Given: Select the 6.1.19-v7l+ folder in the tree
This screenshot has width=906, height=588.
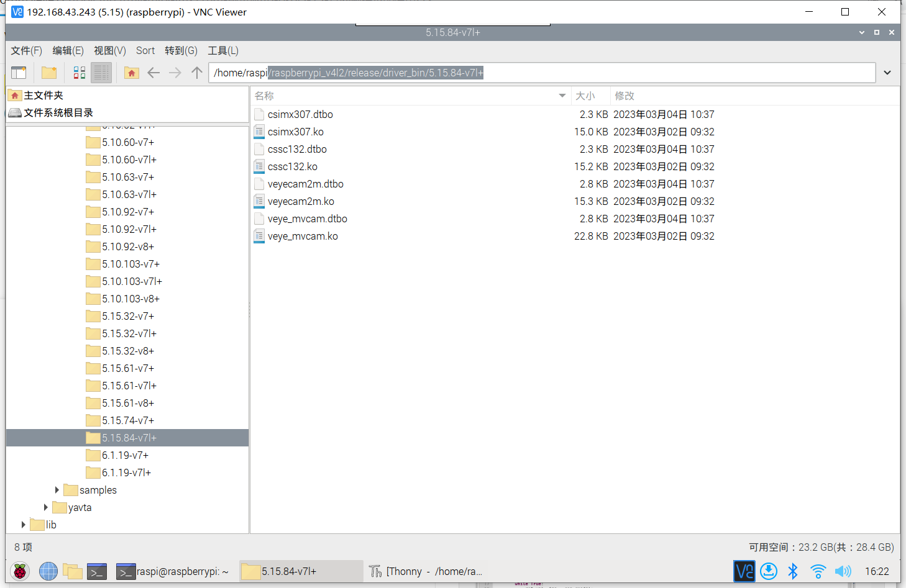Looking at the screenshot, I should (126, 473).
